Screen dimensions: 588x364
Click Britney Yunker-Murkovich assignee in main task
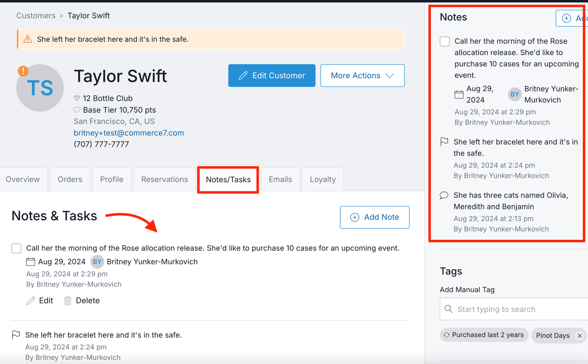pyautogui.click(x=152, y=262)
